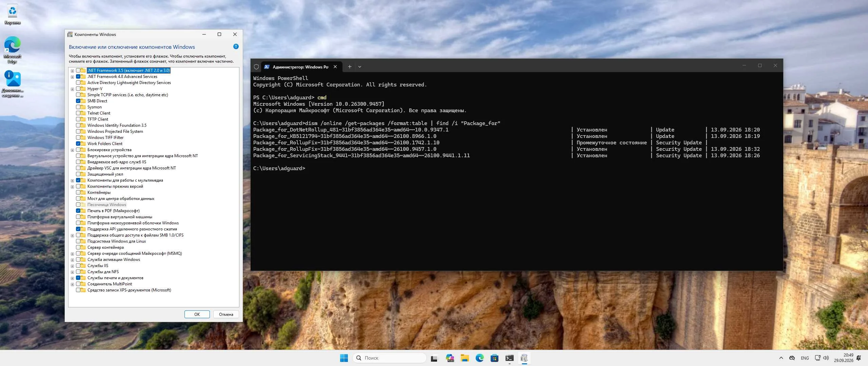Viewport: 868px width, 366px height.
Task: Click the OK button in Windows Features
Action: coord(197,314)
